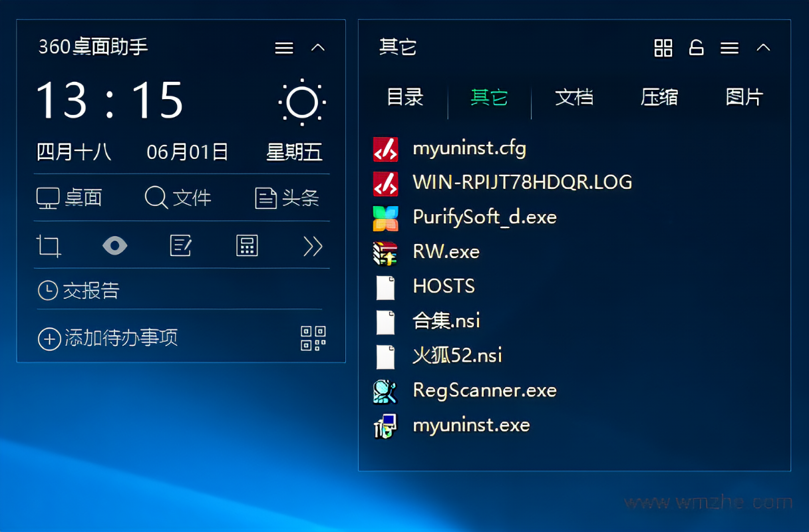Toggle the lock icon on 其它 panel

tap(696, 48)
